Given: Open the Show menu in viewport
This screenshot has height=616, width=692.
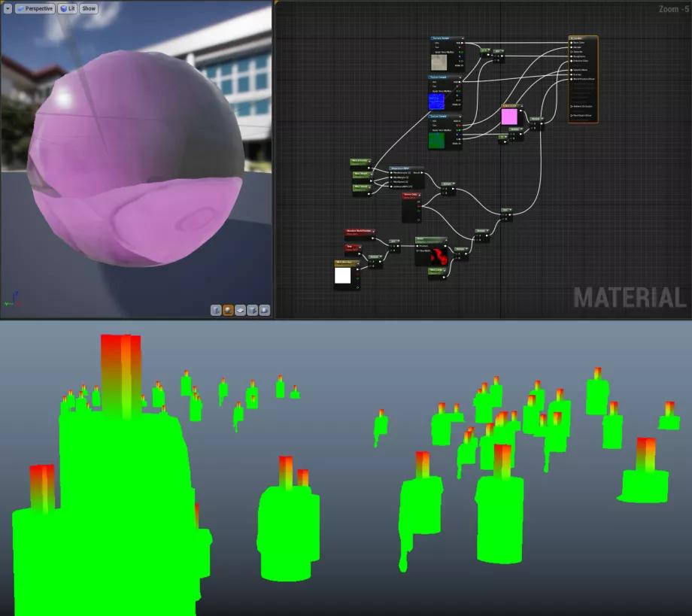Looking at the screenshot, I should coord(89,8).
